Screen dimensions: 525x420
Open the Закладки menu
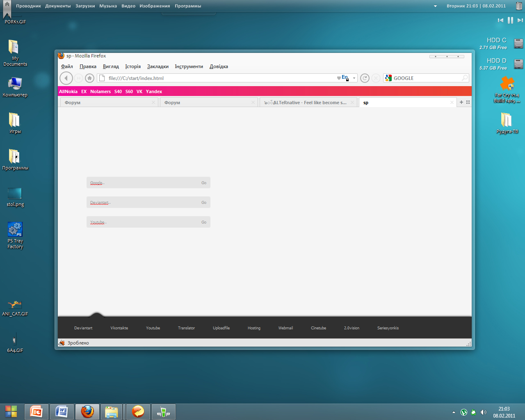click(x=157, y=66)
